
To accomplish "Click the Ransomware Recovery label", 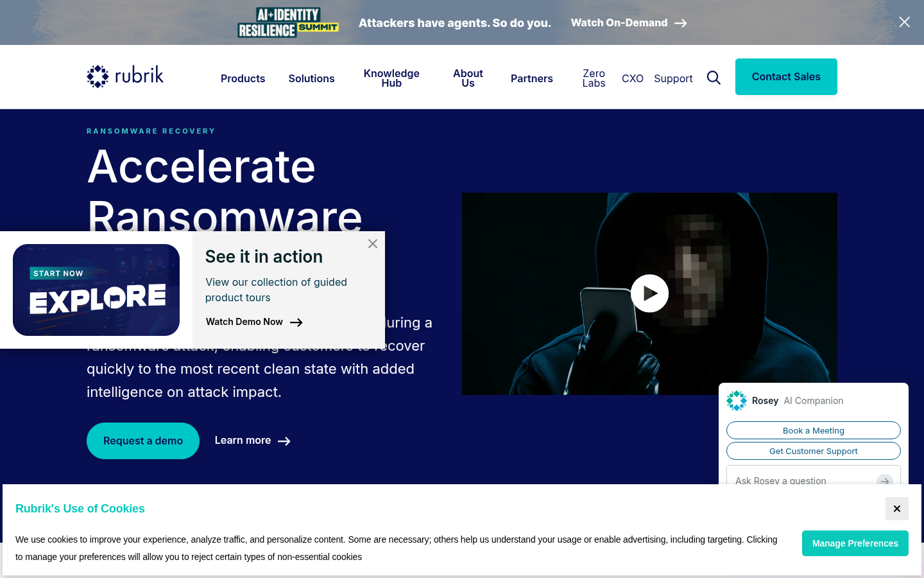I will 151,131.
